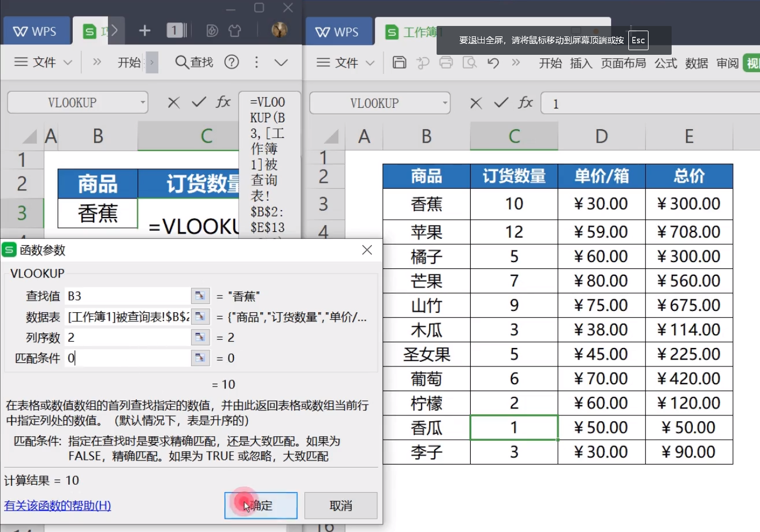Switch to the 插入 ribbon tab
Viewport: 760px width, 532px height.
click(581, 63)
